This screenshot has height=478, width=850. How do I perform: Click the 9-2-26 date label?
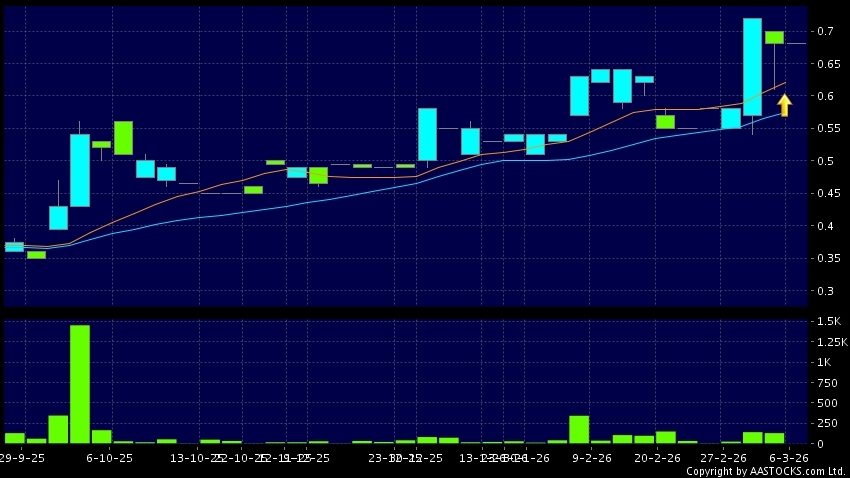591,457
